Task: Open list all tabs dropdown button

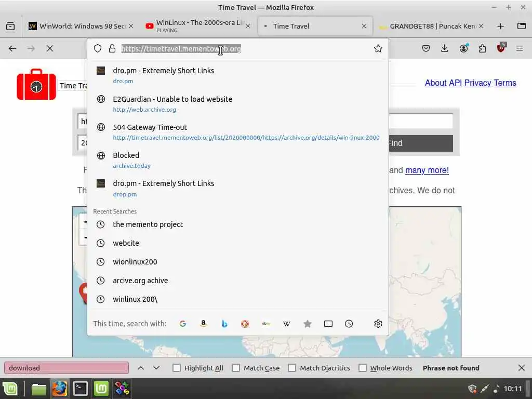Action: click(522, 26)
